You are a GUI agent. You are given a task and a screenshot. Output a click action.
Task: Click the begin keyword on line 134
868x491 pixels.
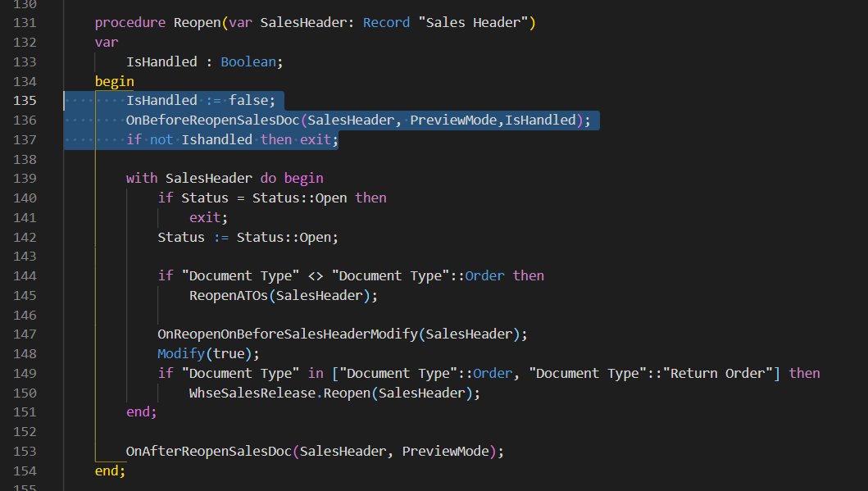(114, 80)
